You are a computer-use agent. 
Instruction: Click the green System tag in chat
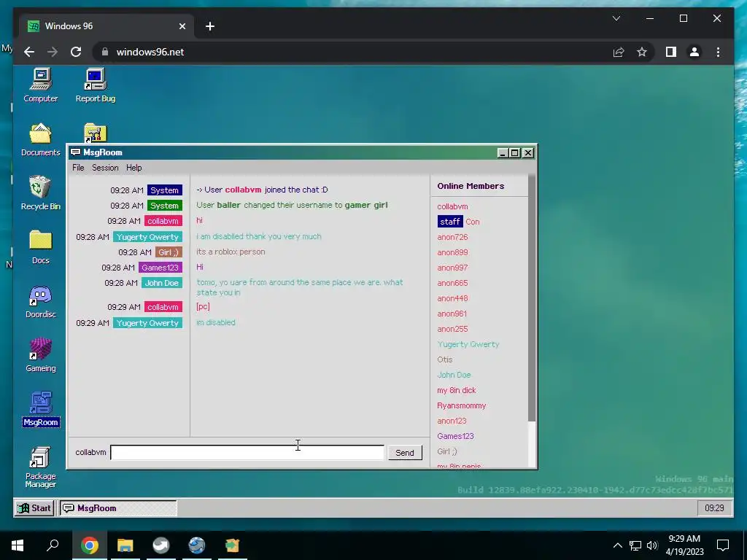click(x=164, y=206)
